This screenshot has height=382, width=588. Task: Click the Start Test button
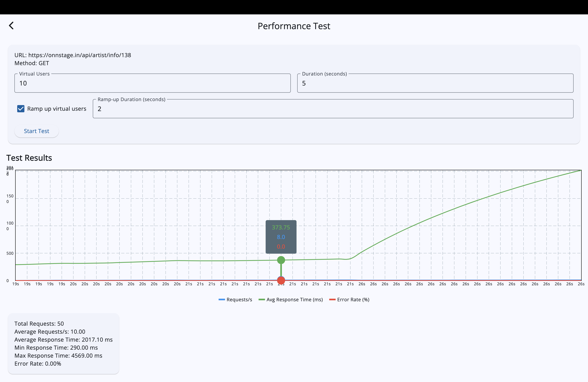(x=36, y=131)
